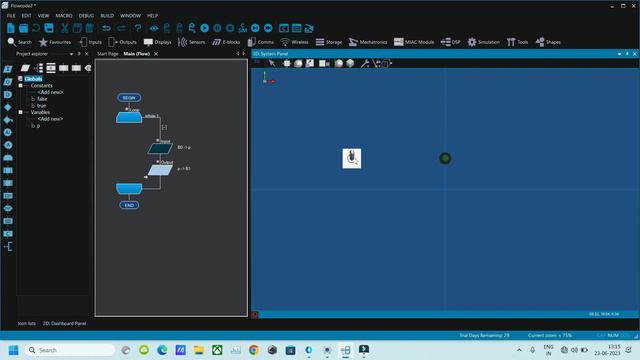Collapse the loop with the [-] marker
The width and height of the screenshot is (640, 360).
tap(164, 127)
